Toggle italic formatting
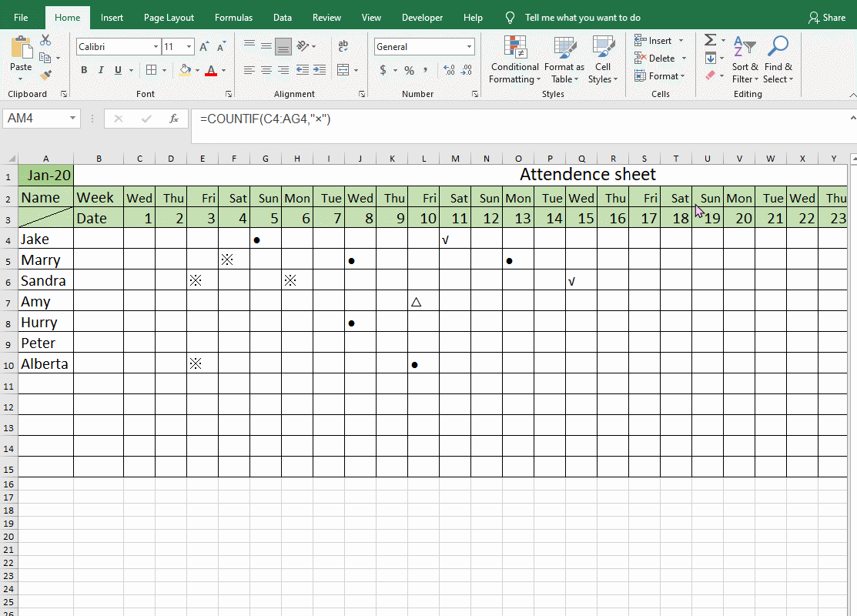The width and height of the screenshot is (857, 616). pyautogui.click(x=99, y=69)
